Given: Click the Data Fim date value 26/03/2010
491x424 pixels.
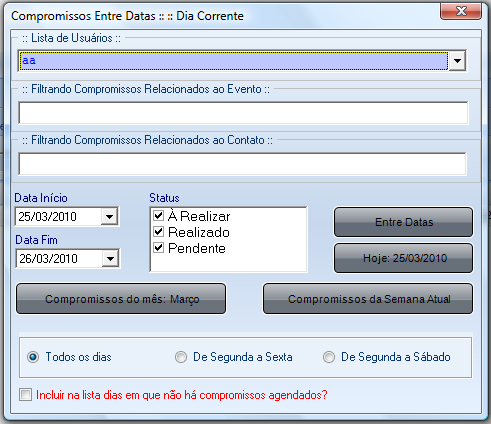Looking at the screenshot, I should (48, 259).
